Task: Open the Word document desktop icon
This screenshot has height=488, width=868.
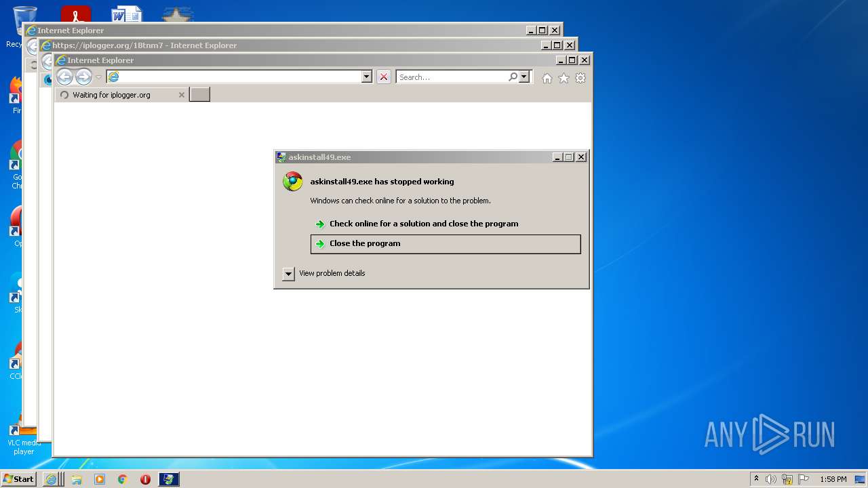Action: point(127,15)
